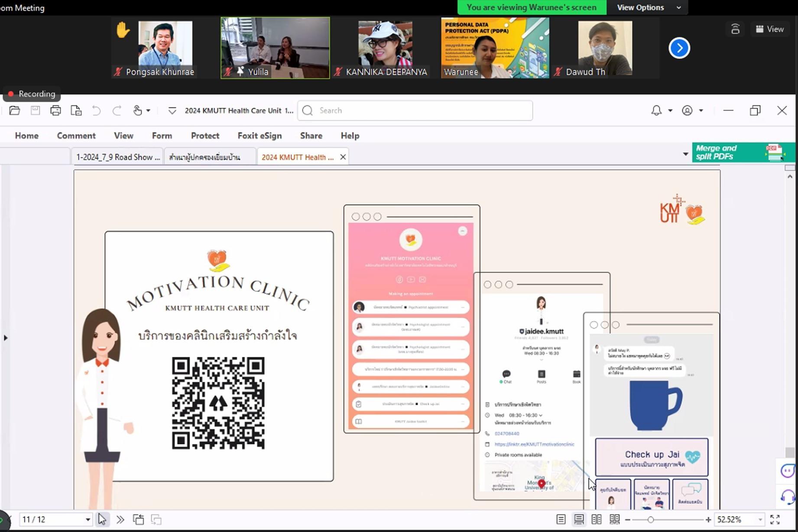Open the Home ribbon tab
This screenshot has height=532, width=798.
tap(27, 136)
